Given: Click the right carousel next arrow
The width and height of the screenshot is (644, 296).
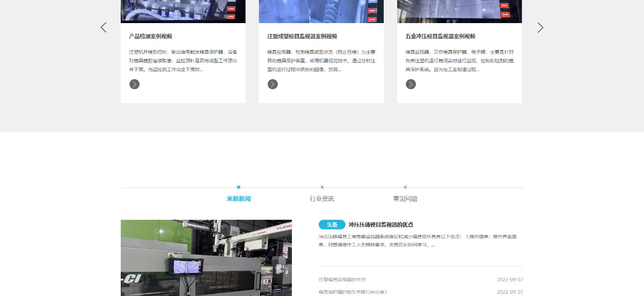Looking at the screenshot, I should point(540,27).
